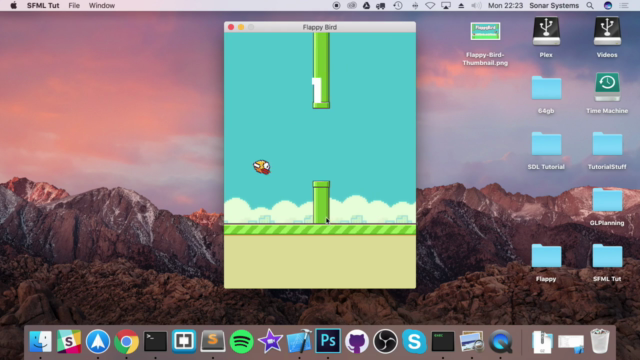640x360 pixels.
Task: Open the Wi-Fi status menu
Action: (x=430, y=5)
